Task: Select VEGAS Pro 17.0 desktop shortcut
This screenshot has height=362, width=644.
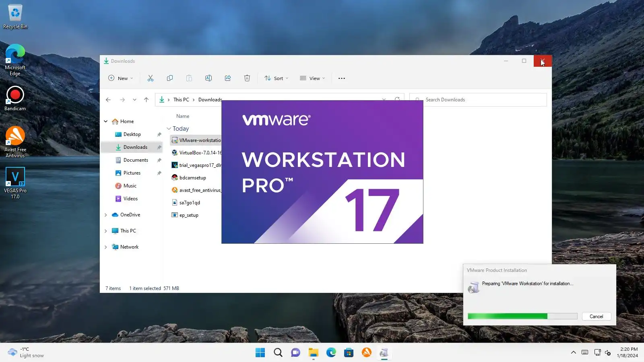Action: pos(15,183)
